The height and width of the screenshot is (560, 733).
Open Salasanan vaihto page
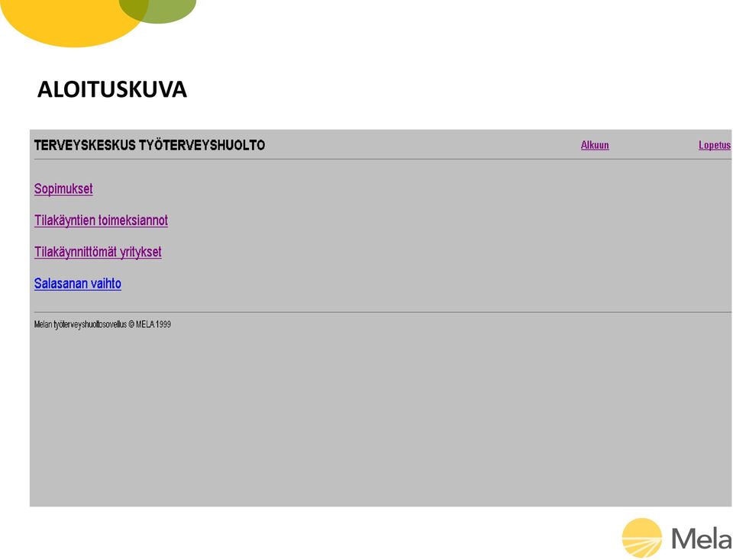tap(78, 284)
